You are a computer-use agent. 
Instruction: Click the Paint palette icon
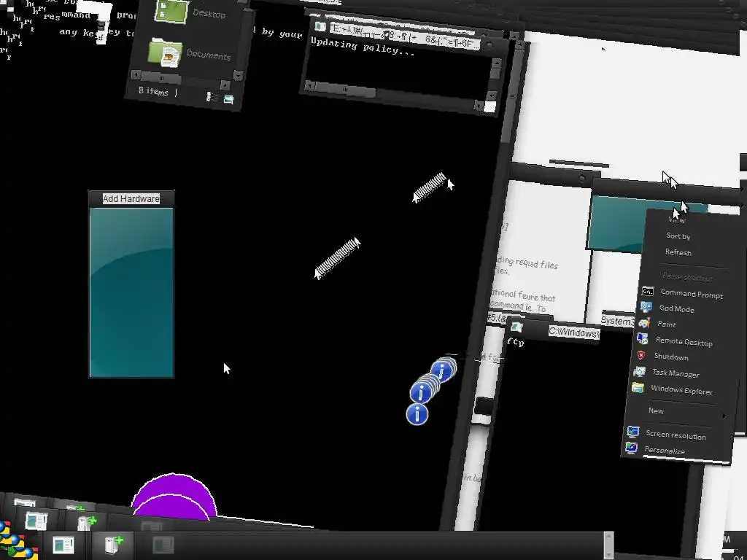tap(644, 323)
